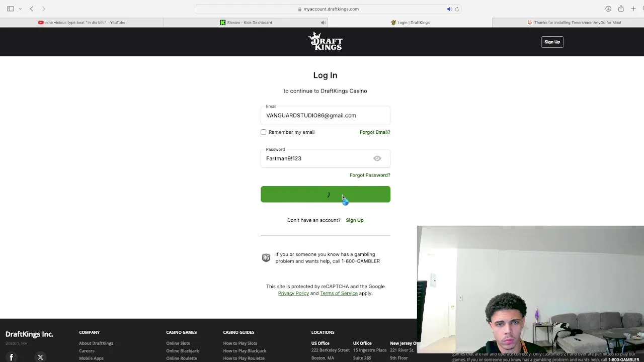The width and height of the screenshot is (644, 362).
Task: Open the Safari sidebar panel icon
Action: [x=10, y=9]
